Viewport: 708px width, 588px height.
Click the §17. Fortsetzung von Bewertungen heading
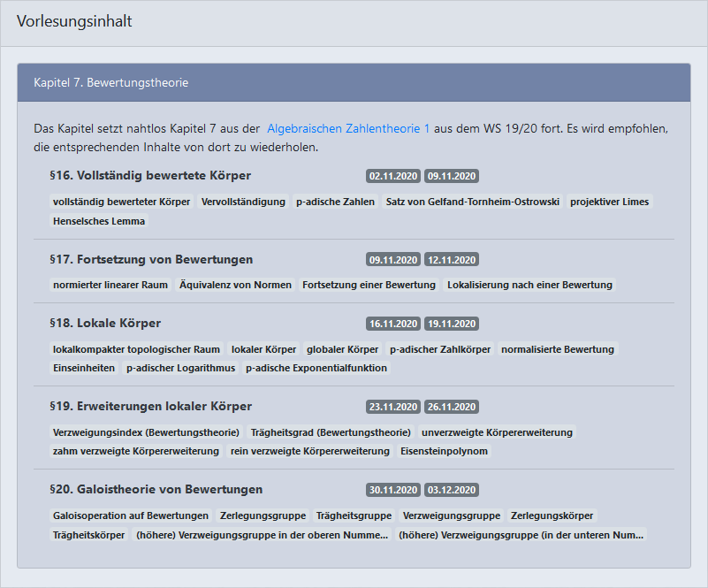pos(151,260)
